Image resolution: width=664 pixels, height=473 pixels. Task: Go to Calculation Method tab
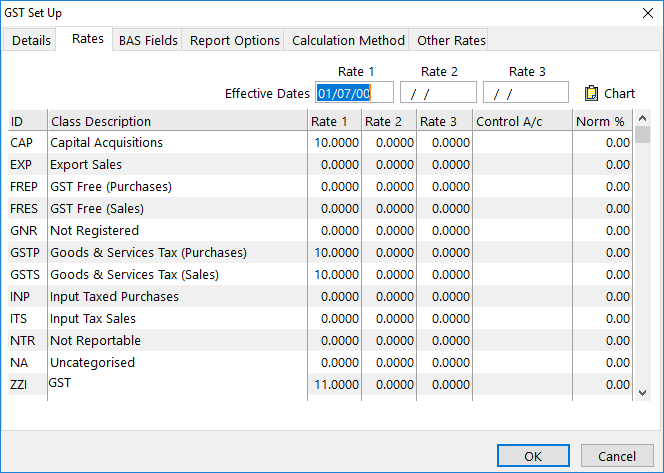click(348, 40)
